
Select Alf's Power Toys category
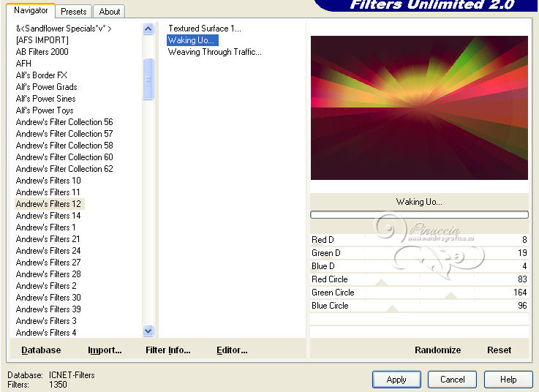tap(45, 110)
